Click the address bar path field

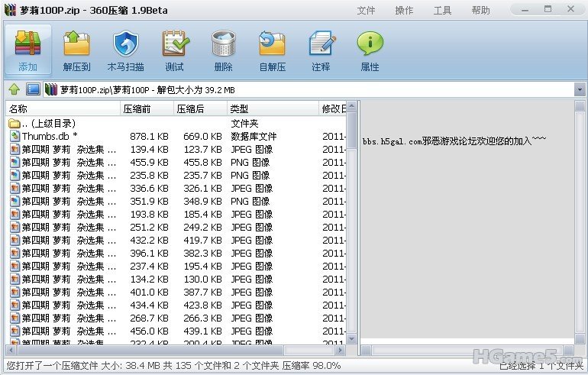pyautogui.click(x=309, y=90)
